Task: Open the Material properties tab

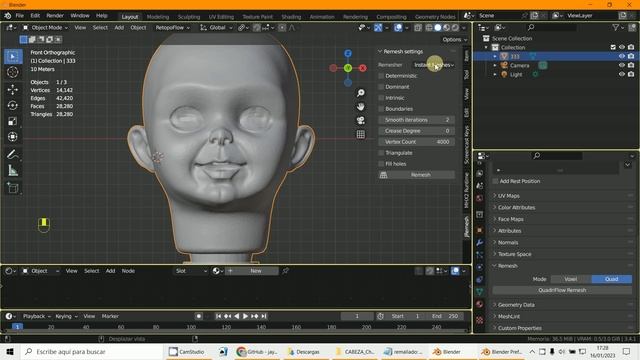Action: pyautogui.click(x=480, y=304)
